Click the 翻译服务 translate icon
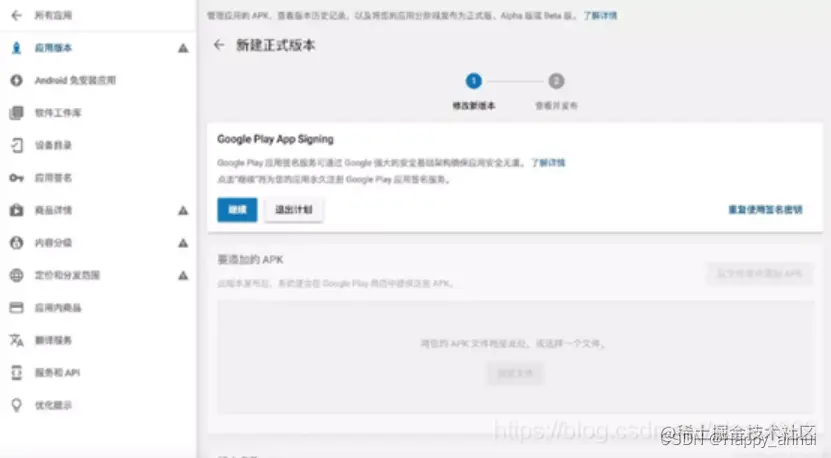Screen dimensions: 831x458 tap(16, 340)
